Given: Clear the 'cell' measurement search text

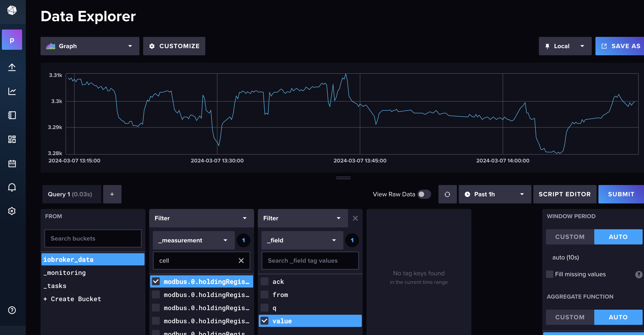Looking at the screenshot, I should 241,261.
